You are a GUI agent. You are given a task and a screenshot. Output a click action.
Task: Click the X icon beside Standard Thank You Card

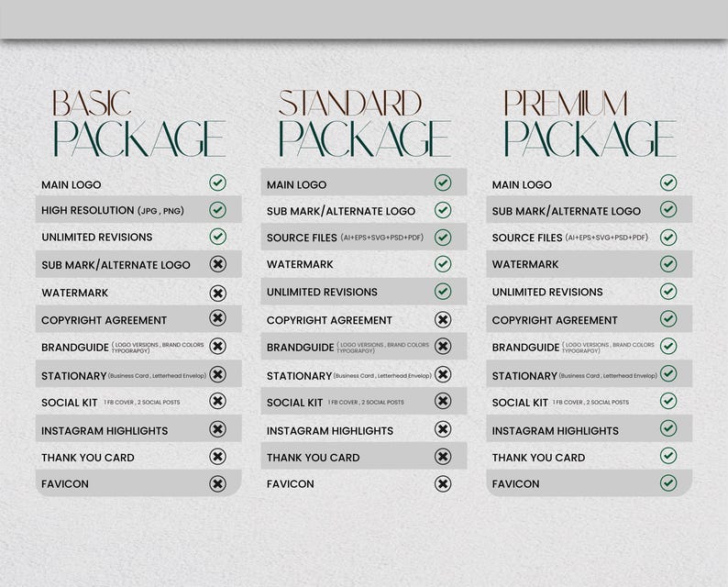(443, 457)
